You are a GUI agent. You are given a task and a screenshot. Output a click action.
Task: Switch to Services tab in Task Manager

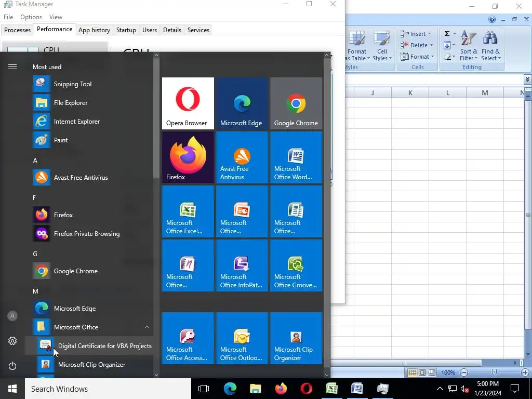coord(198,30)
